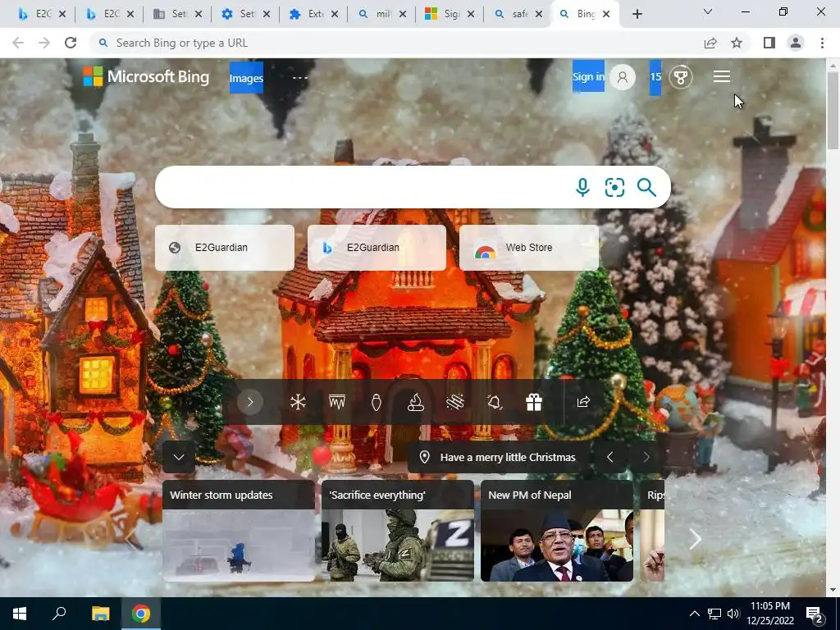This screenshot has width=840, height=630.
Task: Open the Chrome profile avatar
Action: click(x=796, y=43)
